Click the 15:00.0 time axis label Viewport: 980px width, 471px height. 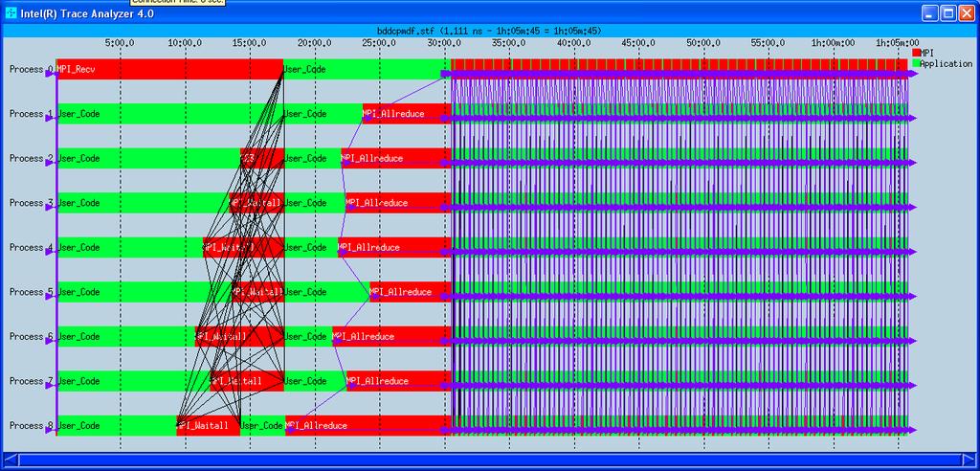click(250, 43)
